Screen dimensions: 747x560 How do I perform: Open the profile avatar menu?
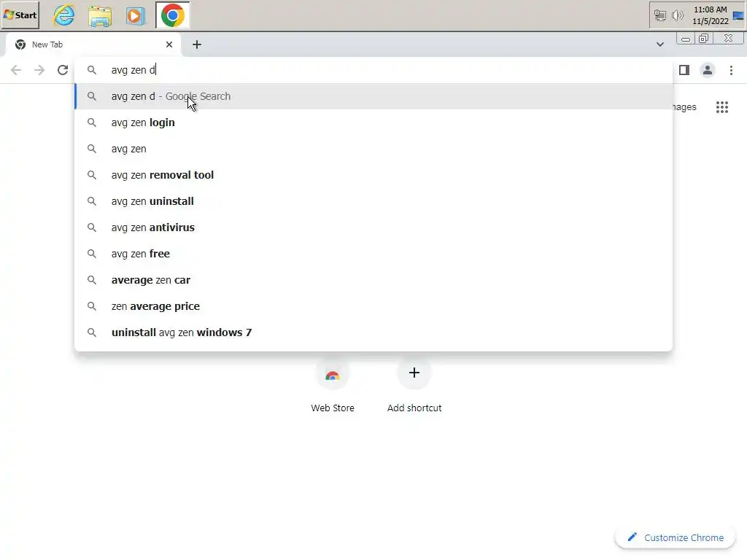[708, 70]
